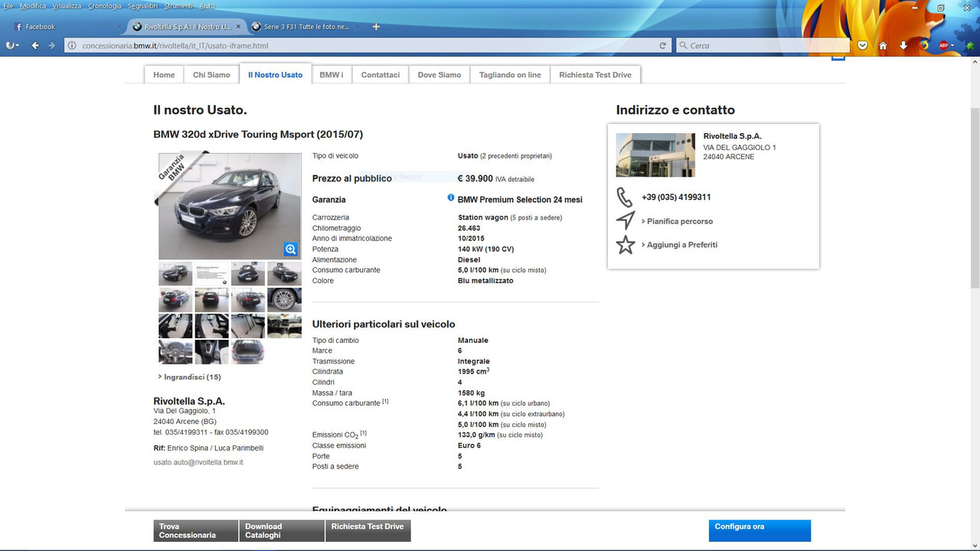Go to the browser home page icon

[883, 46]
